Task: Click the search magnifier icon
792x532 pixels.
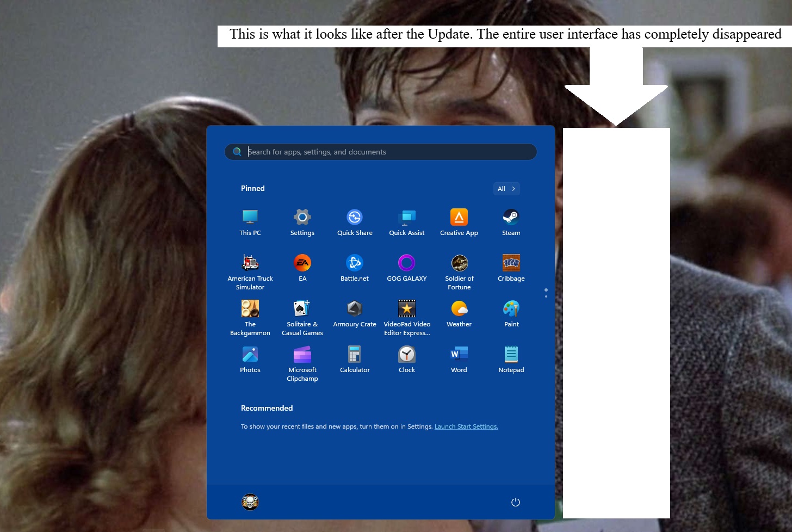Action: 237,152
